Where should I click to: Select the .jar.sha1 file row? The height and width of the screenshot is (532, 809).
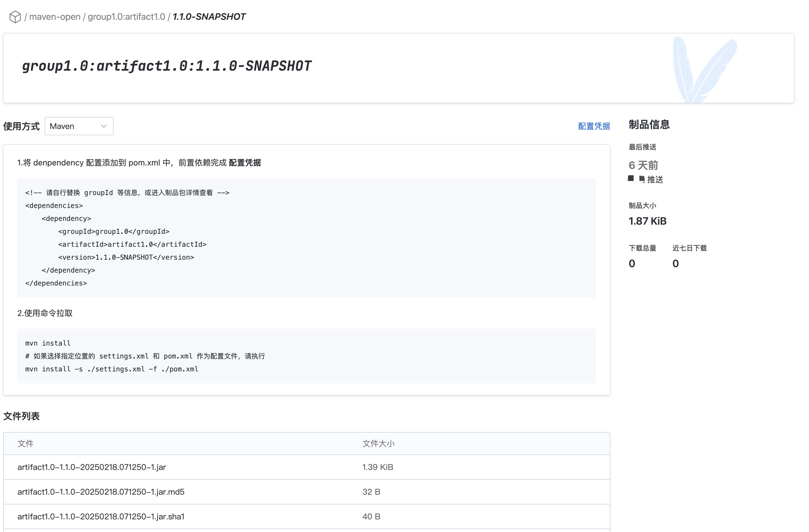(x=101, y=516)
